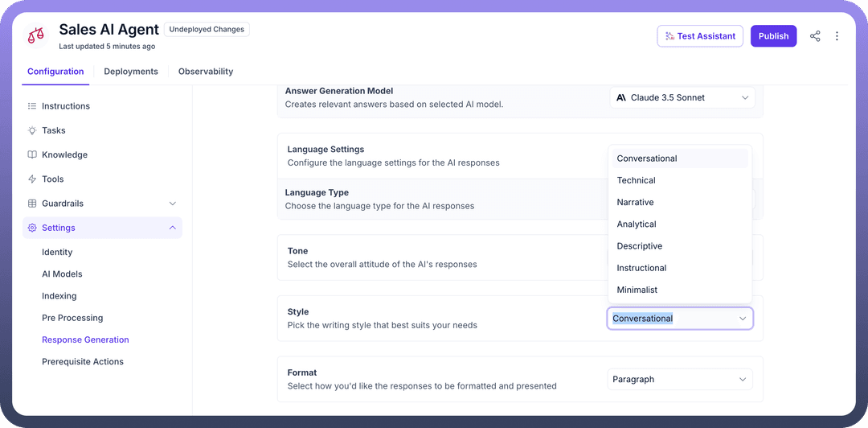The image size is (868, 428).
Task: Click the Test Assistant button
Action: 699,36
